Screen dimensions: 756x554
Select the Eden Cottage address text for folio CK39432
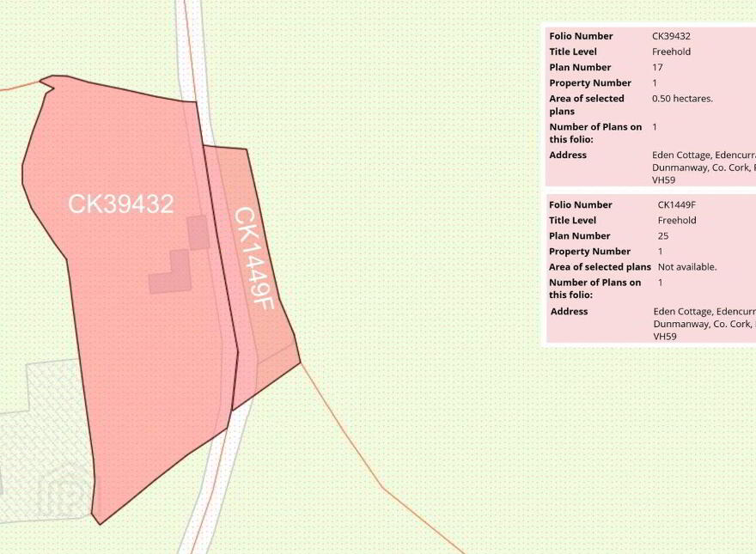tap(704, 167)
